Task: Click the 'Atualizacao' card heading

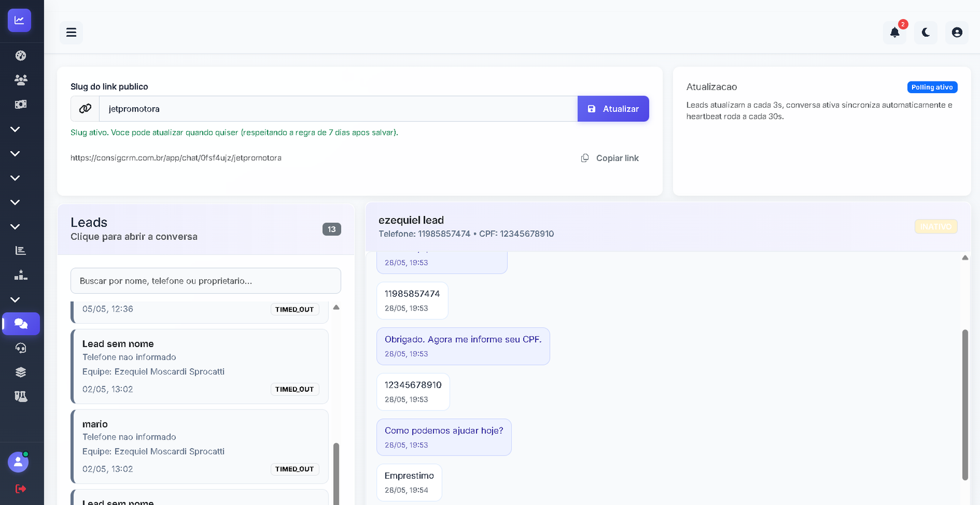Action: pyautogui.click(x=712, y=87)
